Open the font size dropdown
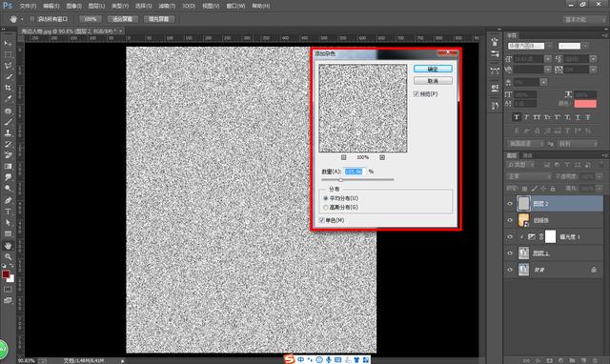The width and height of the screenshot is (610, 364). (x=548, y=59)
